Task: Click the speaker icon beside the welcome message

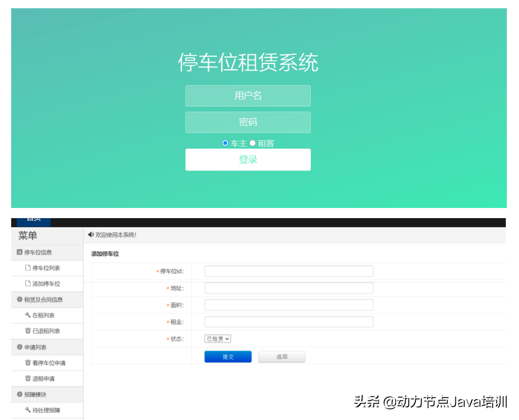Action: (91, 234)
